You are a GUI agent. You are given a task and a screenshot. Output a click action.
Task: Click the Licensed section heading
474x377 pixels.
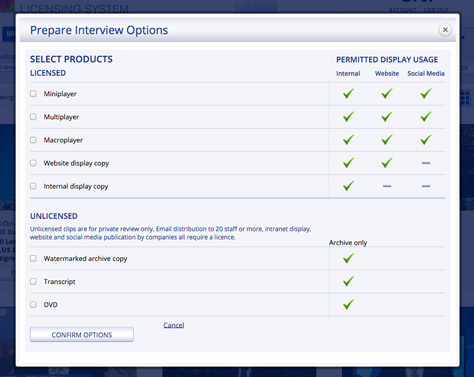pyautogui.click(x=48, y=73)
